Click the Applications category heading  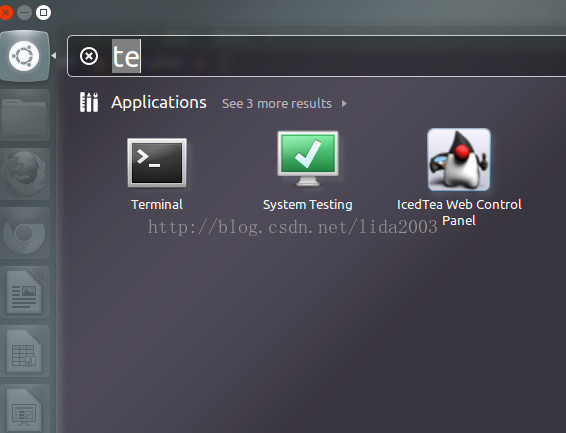coord(159,102)
